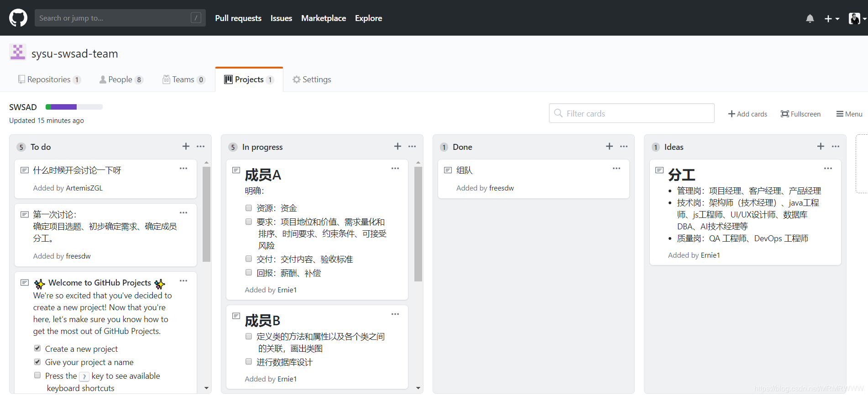Click note icon on 分工 card
This screenshot has width=868, height=397.
[x=659, y=170]
